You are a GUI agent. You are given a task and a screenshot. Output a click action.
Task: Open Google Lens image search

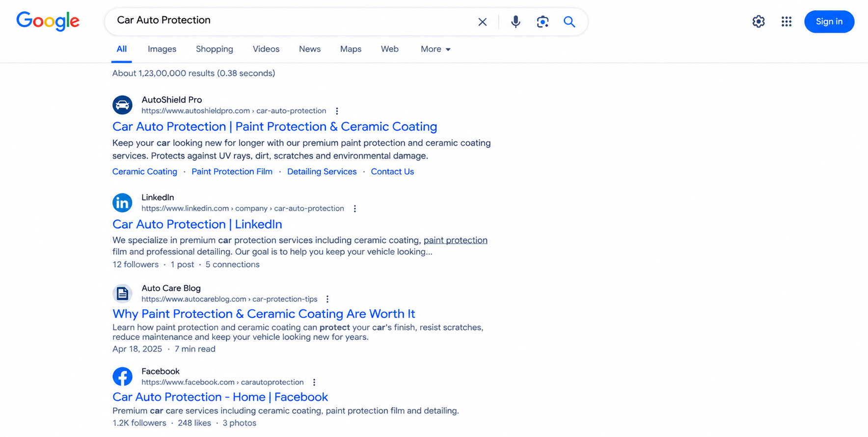(x=542, y=22)
